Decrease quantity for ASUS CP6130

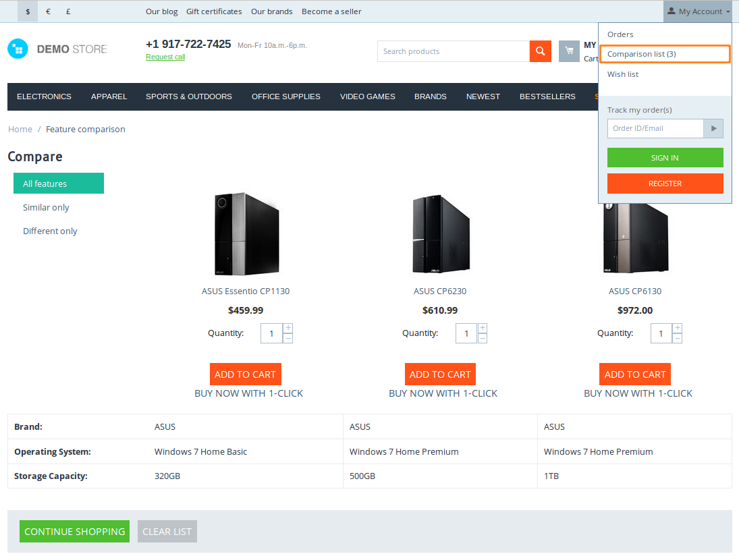point(678,338)
